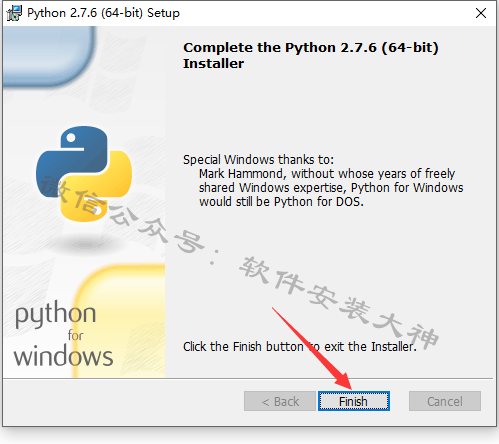Click the 'Mark Hammond' name in the text
The width and height of the screenshot is (499, 444).
[241, 174]
